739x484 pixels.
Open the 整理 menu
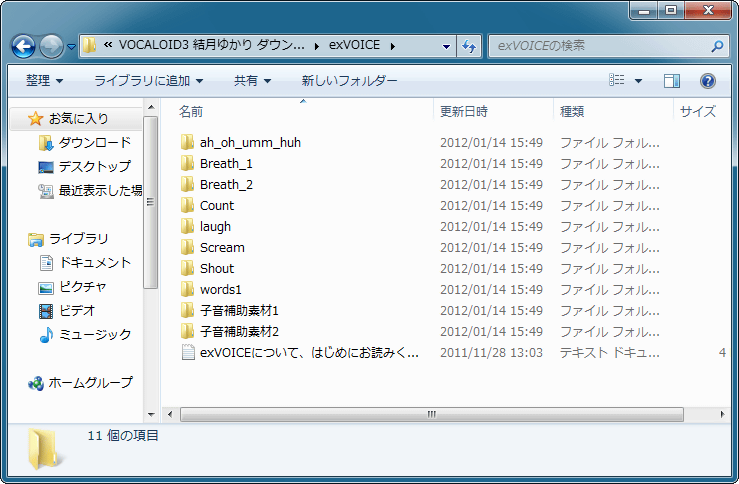pos(44,81)
